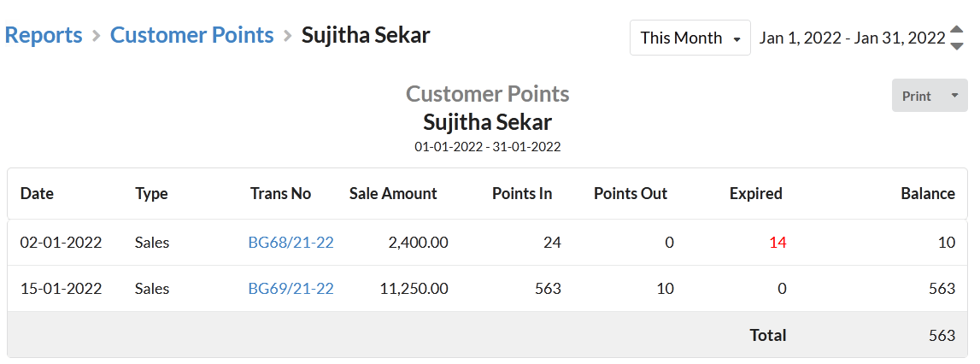The image size is (980, 364).
Task: Expand the This Month period dropdown
Action: pyautogui.click(x=690, y=38)
